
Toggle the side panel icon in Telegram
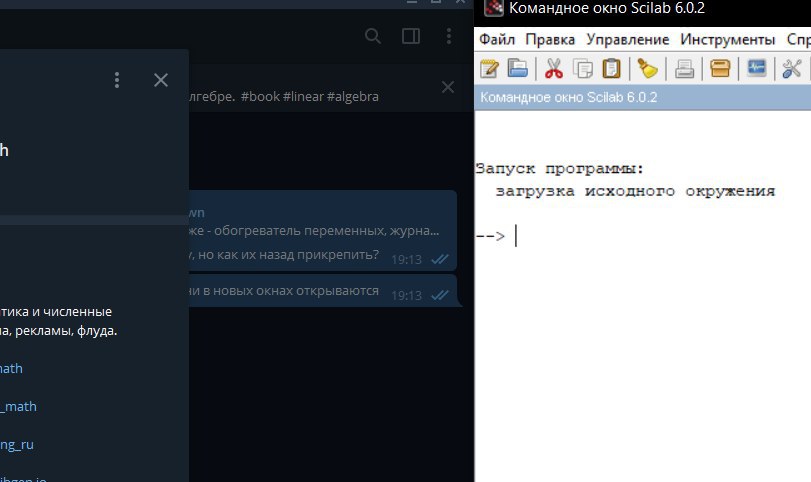(x=411, y=36)
